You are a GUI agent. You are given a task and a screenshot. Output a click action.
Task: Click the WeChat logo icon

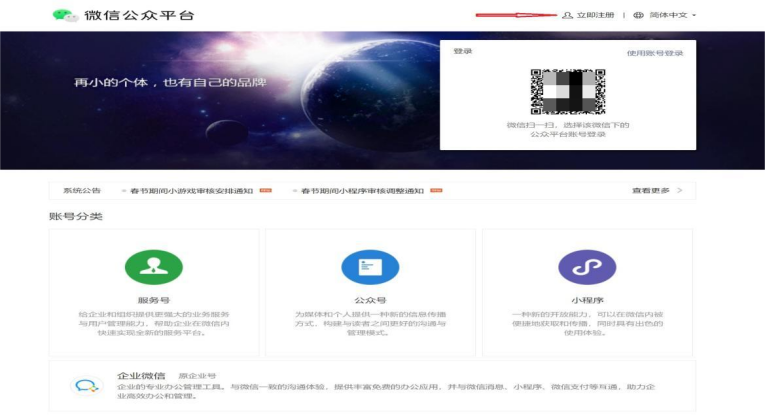[x=65, y=15]
